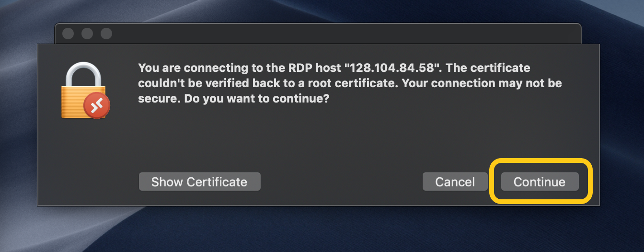
Task: Click the gray close button of background window
Action: tap(68, 34)
